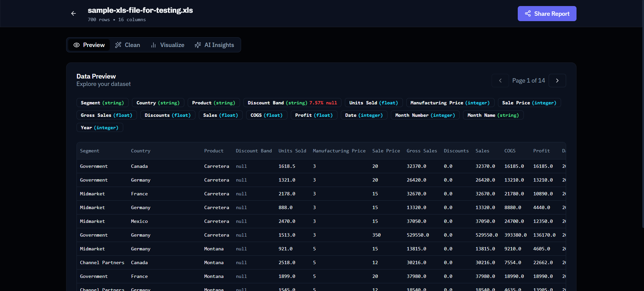Select the Product (string) column chip
Viewport: 644px width, 291px height.
214,103
